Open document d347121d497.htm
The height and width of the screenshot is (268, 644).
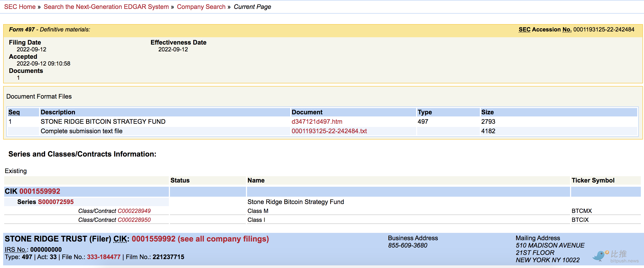pyautogui.click(x=317, y=122)
